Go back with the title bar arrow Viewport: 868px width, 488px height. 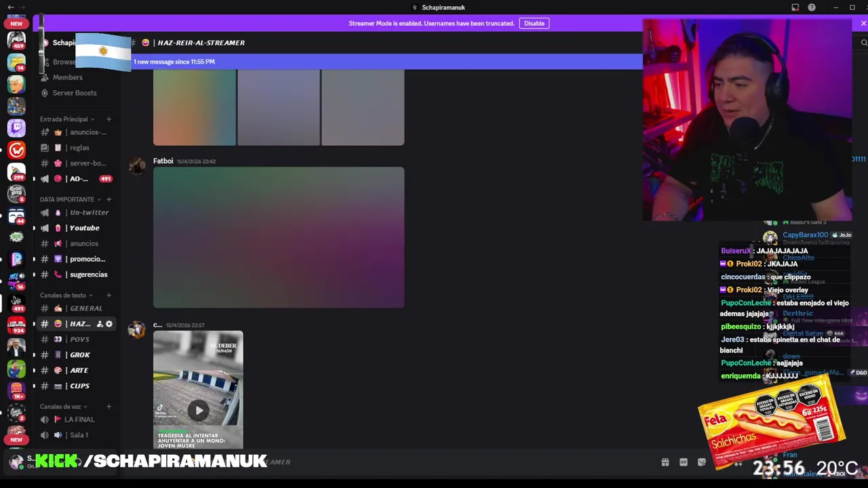(10, 7)
